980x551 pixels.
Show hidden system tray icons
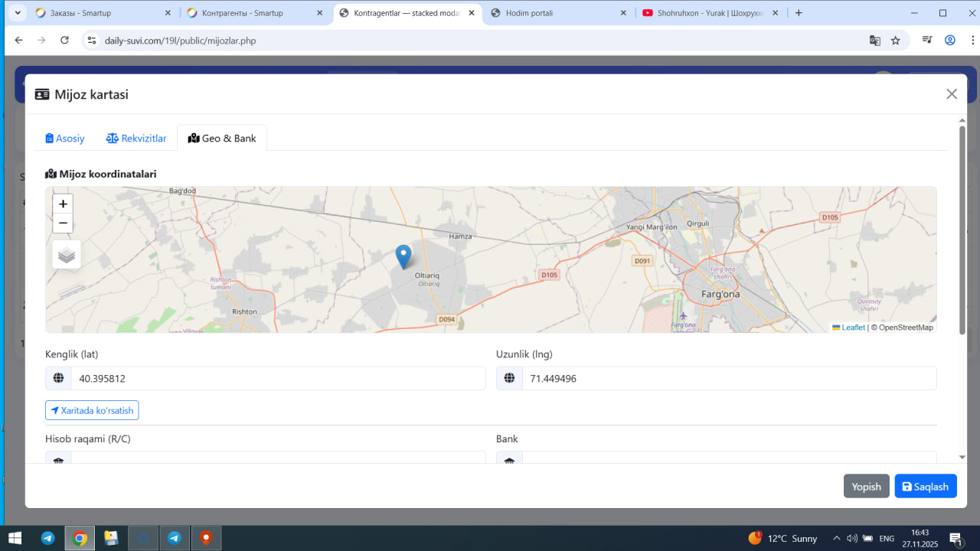click(836, 538)
